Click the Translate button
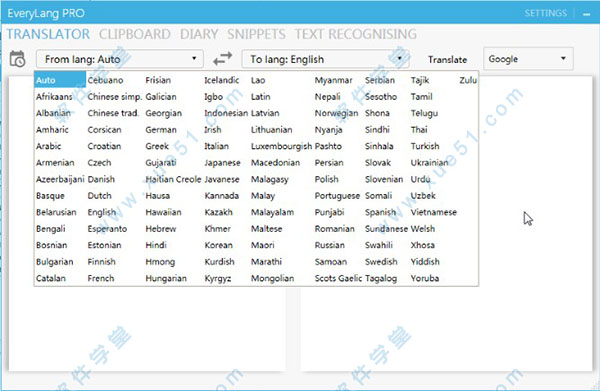 coord(447,60)
